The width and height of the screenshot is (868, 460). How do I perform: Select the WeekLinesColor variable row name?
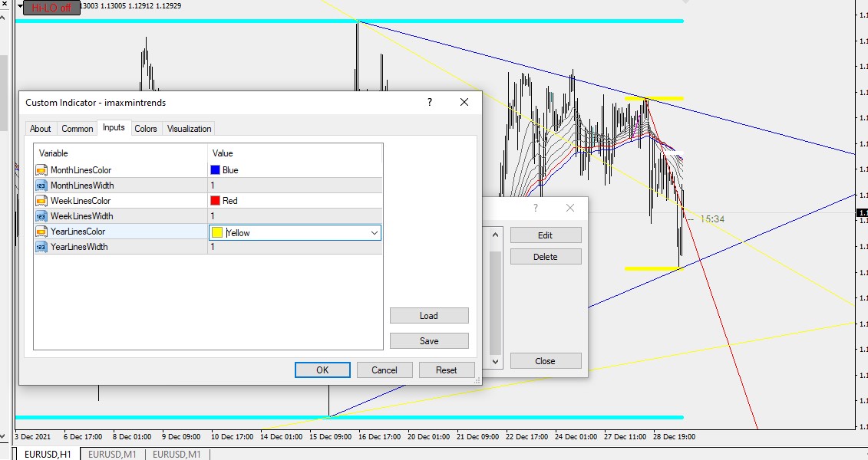click(81, 201)
